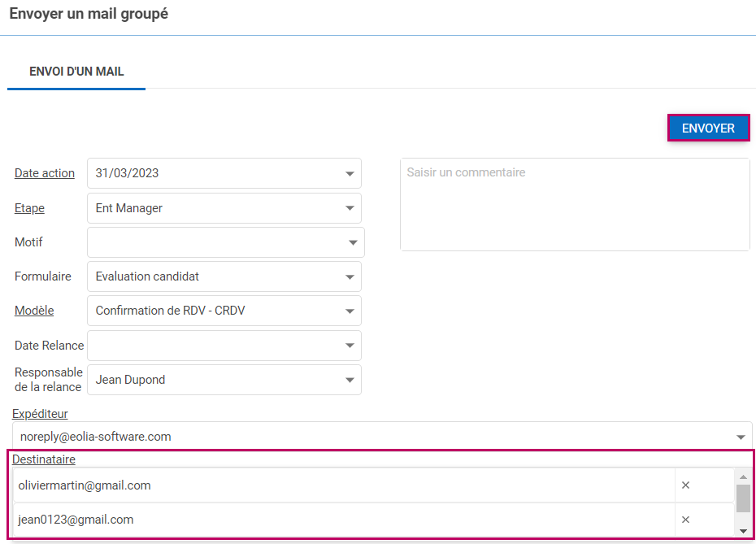
Task: Click the ENVOYER send button
Action: click(708, 128)
